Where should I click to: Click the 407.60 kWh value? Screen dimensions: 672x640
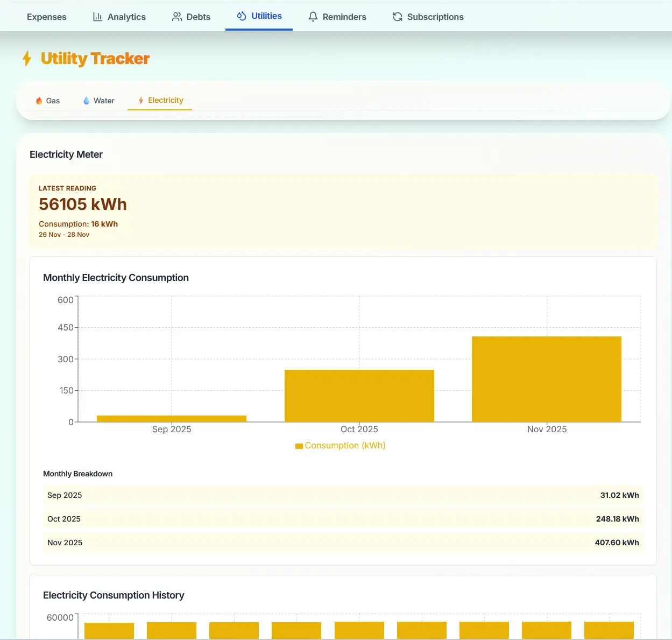617,543
